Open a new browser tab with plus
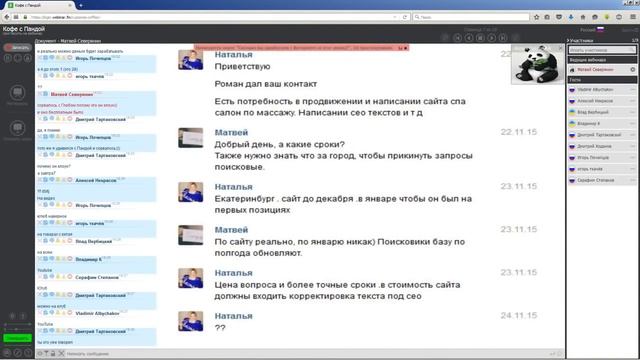The width and height of the screenshot is (640, 360). pos(81,5)
